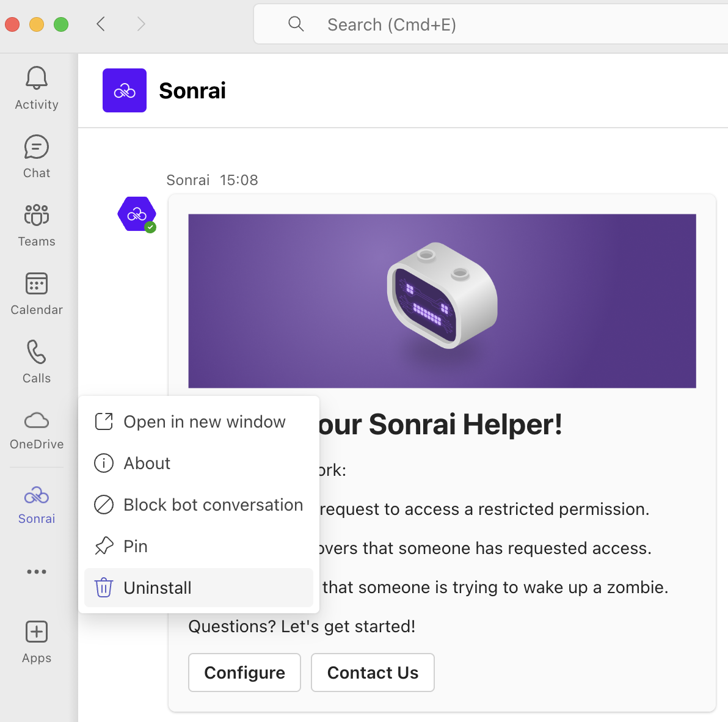The image size is (728, 722).
Task: Click the forward navigation arrow
Action: click(141, 24)
